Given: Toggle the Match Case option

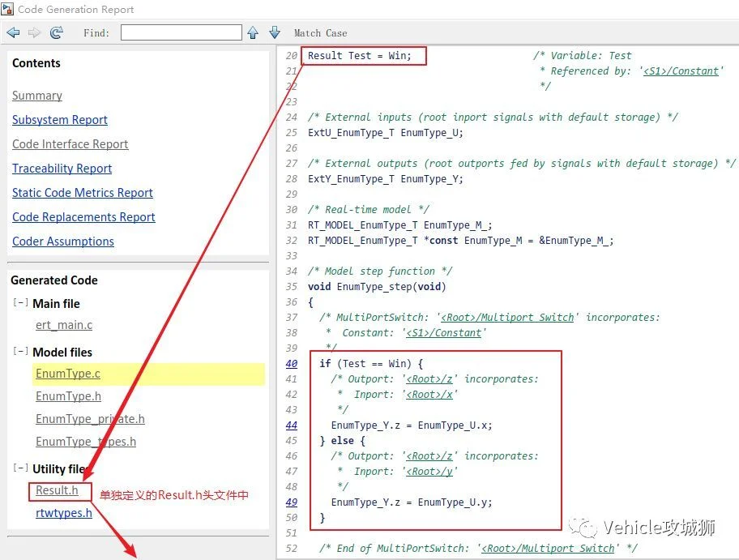Looking at the screenshot, I should point(321,33).
